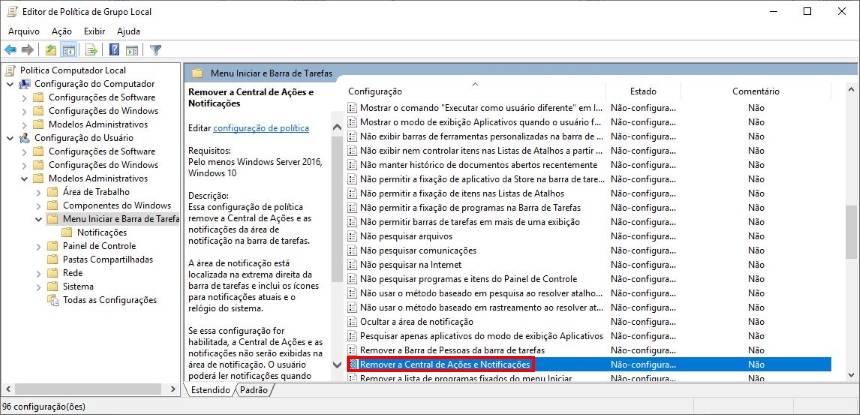Viewport: 860px width, 415px height.
Task: Open Help via the toolbar question icon
Action: [114, 50]
